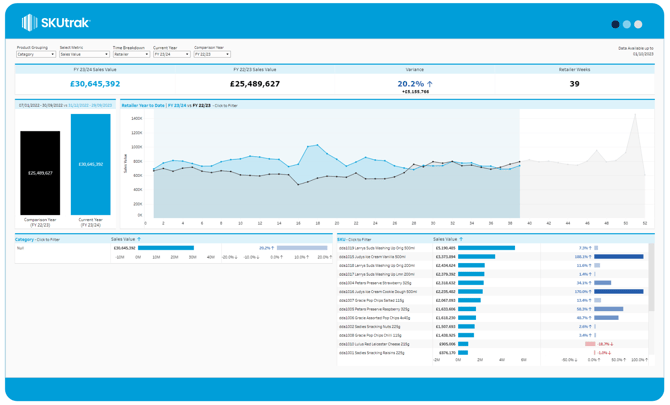Click the Retailer Weeks value 39
Screen dimensions: 670x405
(x=574, y=84)
